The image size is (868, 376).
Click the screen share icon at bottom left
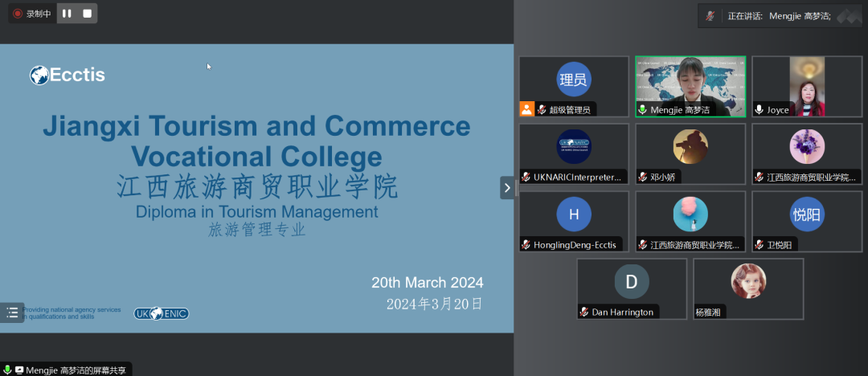pyautogui.click(x=19, y=370)
